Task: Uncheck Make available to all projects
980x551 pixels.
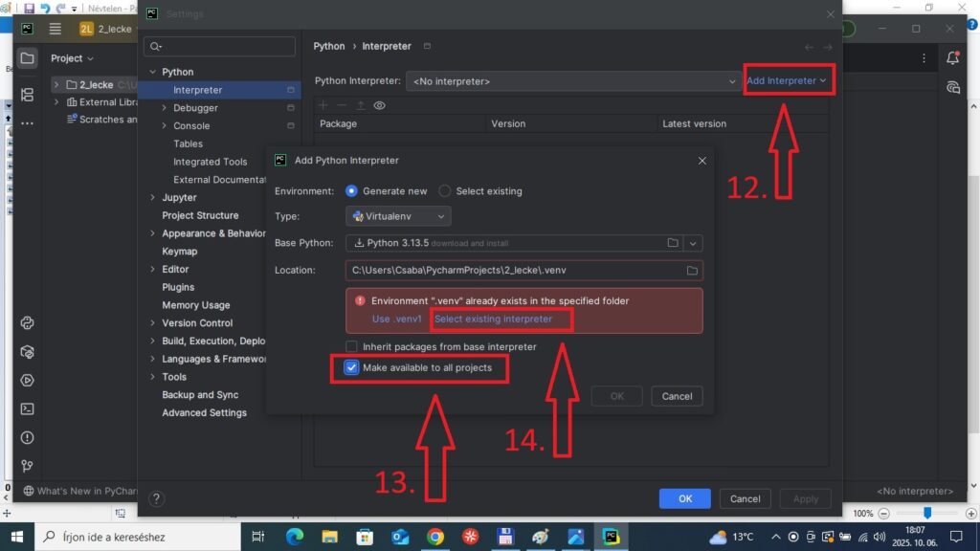Action: (x=352, y=367)
